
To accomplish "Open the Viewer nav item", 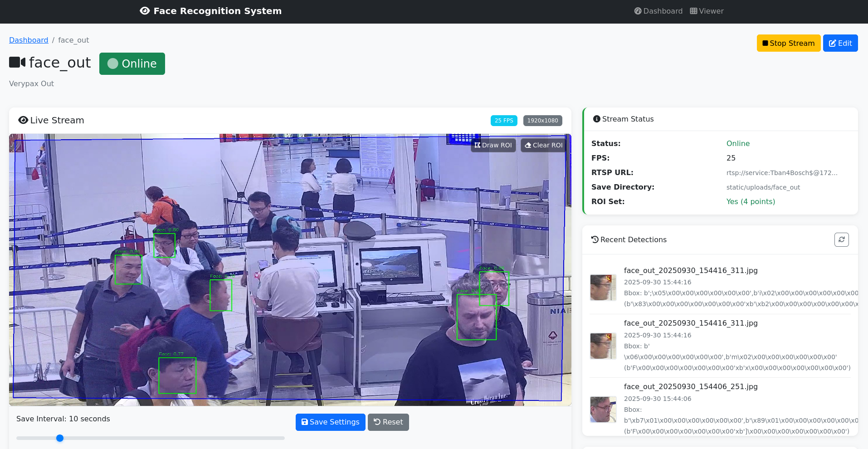I will (x=707, y=11).
